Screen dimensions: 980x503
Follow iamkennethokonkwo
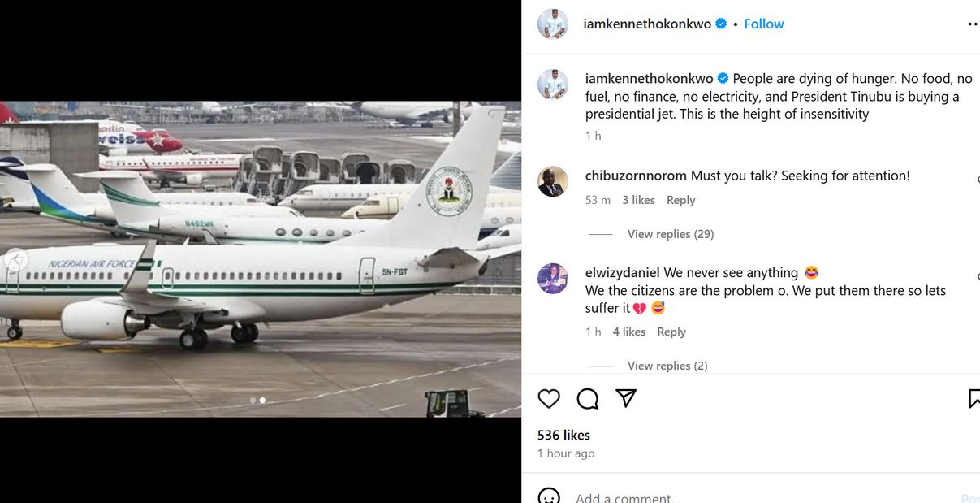click(764, 24)
